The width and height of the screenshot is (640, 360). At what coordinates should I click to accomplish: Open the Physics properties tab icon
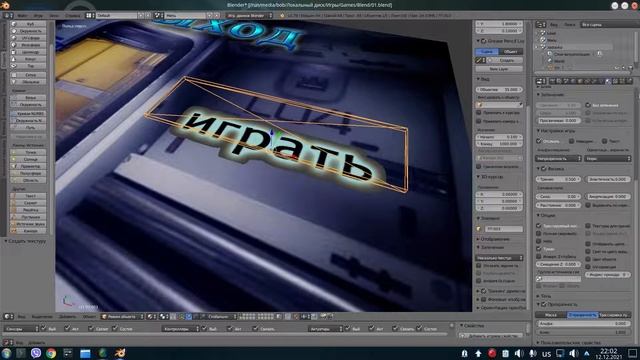(629, 81)
